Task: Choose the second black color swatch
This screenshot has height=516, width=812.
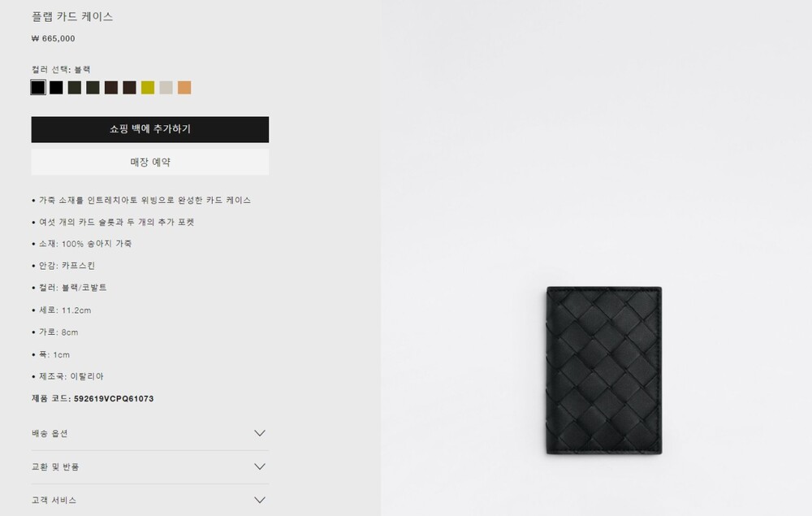Action: click(56, 88)
